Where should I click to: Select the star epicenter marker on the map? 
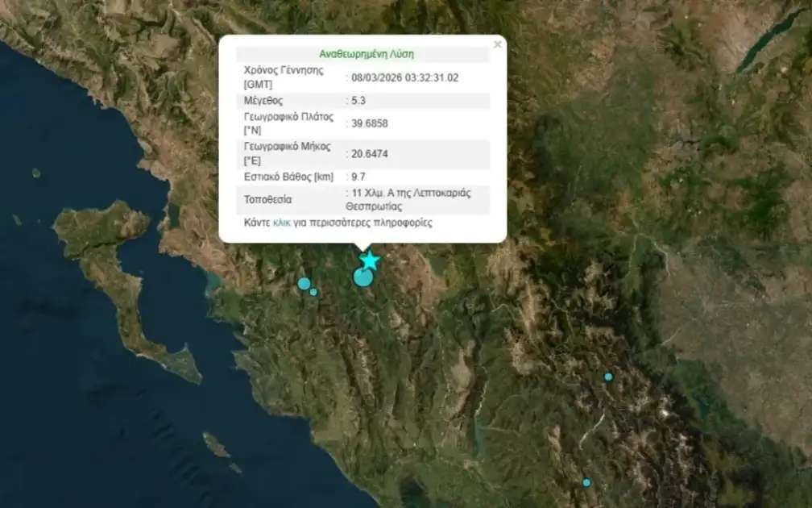(368, 260)
